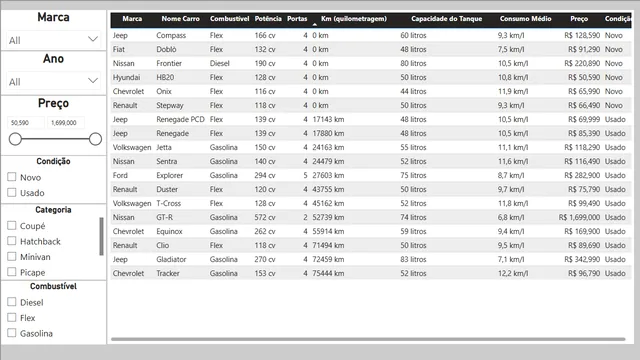Select the HB20 car name cell
Image resolution: width=640 pixels, height=360 pixels.
click(x=165, y=78)
